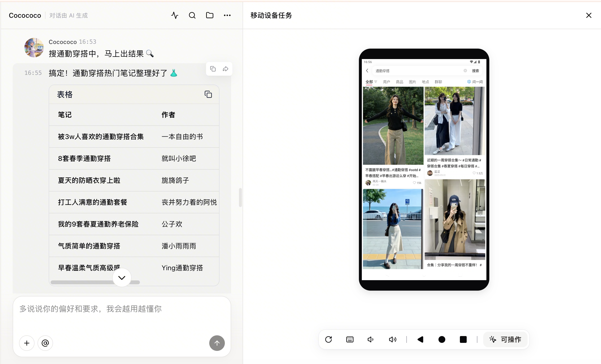Like the 不露腿早春穿搭 note heart icon
The image size is (601, 364).
coord(414,183)
